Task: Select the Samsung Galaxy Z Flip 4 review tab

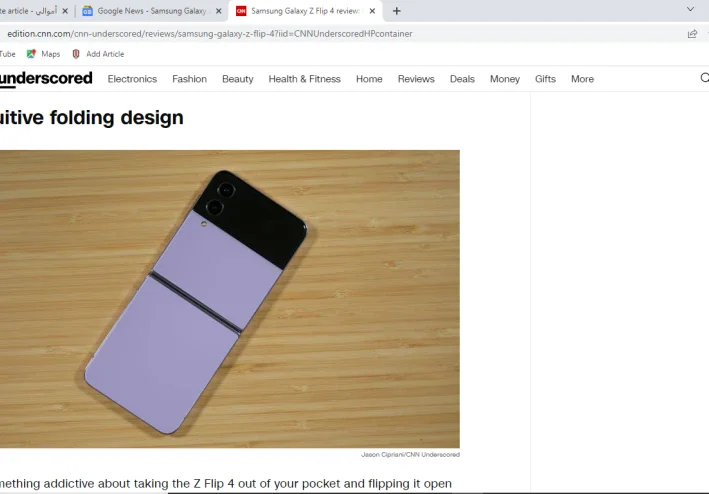Action: (305, 11)
